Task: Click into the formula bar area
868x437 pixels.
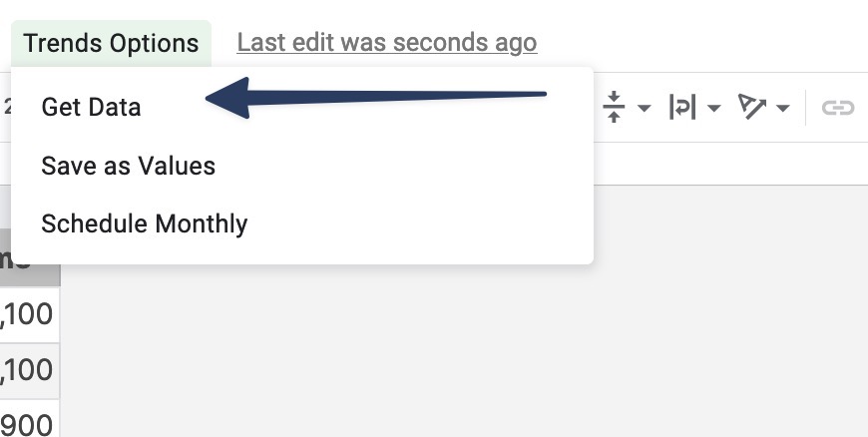Action: click(730, 164)
